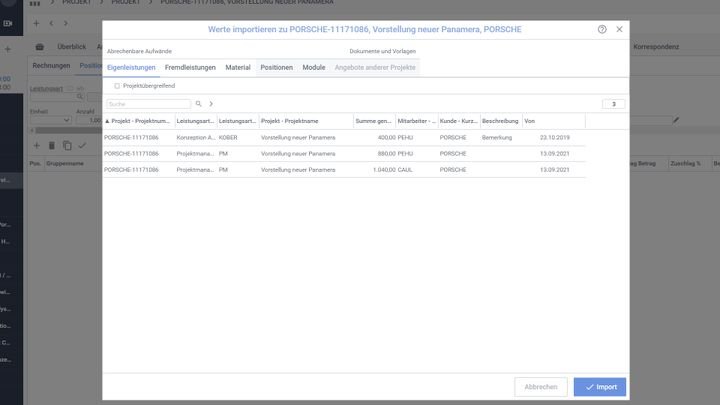Click the pencil edit icon at right
This screenshot has height=405, width=720.
[676, 120]
